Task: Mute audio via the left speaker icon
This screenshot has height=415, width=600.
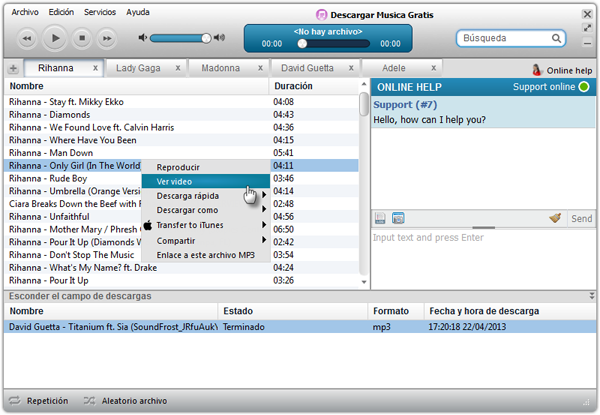Action: point(143,37)
